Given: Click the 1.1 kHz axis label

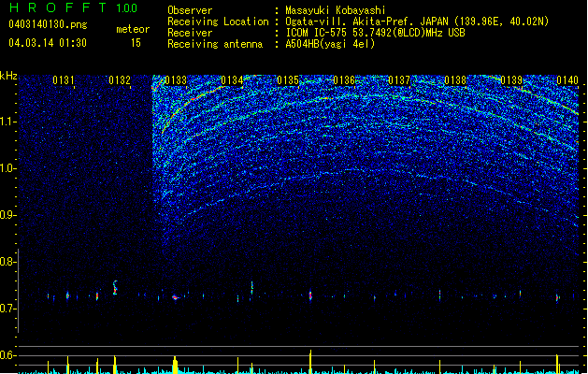Looking at the screenshot, I should [x=8, y=122].
